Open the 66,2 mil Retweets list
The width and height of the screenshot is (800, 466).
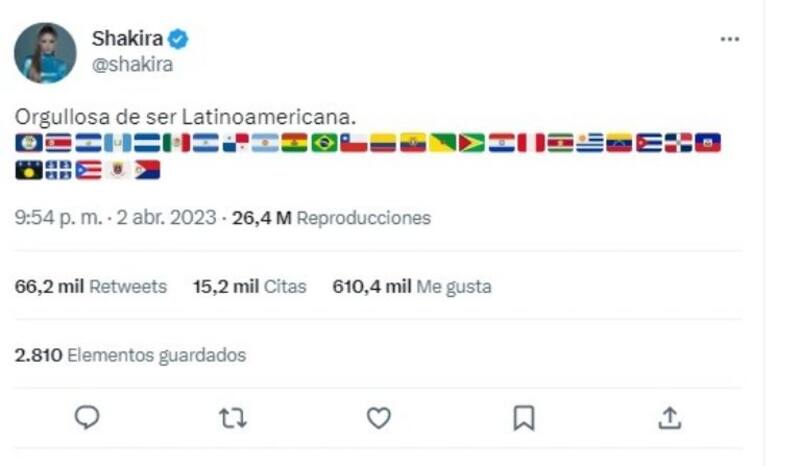pyautogui.click(x=91, y=287)
